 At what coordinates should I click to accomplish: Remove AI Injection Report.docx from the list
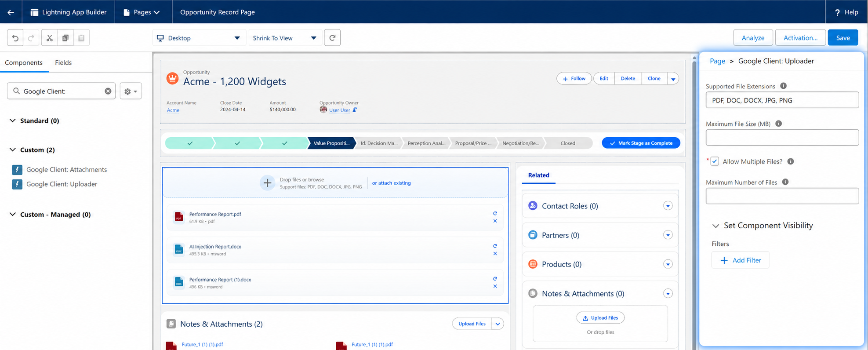click(x=495, y=254)
